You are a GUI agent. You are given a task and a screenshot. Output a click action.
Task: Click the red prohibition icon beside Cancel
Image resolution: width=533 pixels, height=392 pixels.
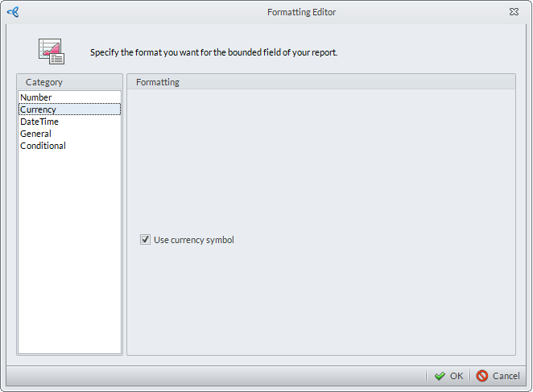(482, 376)
